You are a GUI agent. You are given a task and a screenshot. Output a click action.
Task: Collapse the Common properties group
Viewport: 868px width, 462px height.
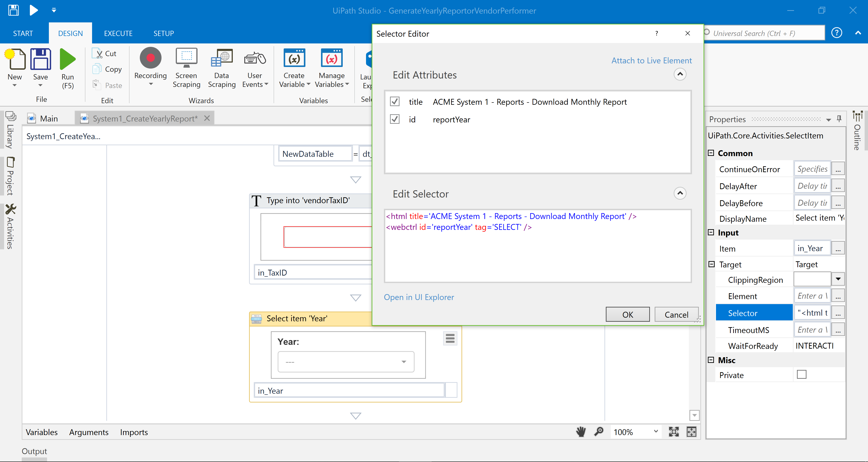(711, 153)
